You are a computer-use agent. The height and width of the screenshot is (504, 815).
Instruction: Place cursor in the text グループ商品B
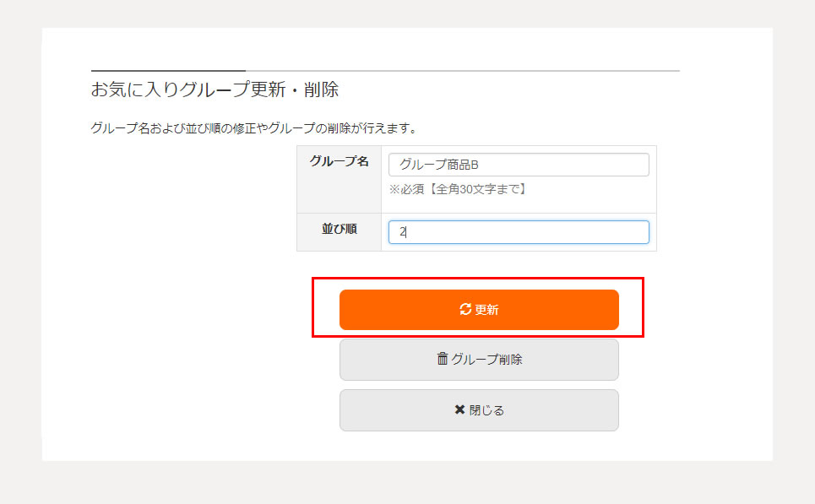pyautogui.click(x=438, y=165)
